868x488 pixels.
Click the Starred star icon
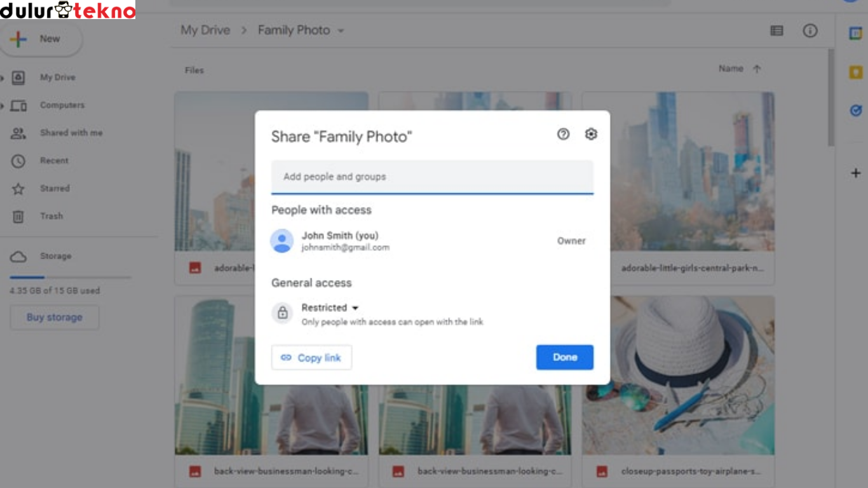point(18,189)
